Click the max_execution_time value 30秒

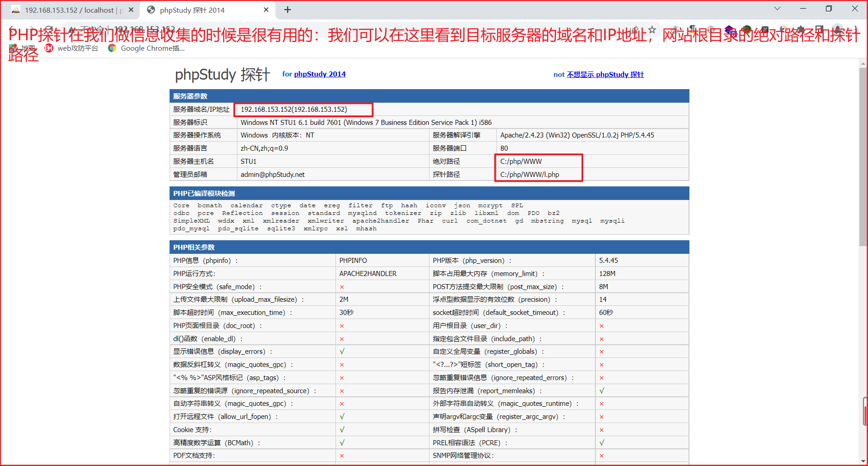tap(346, 313)
